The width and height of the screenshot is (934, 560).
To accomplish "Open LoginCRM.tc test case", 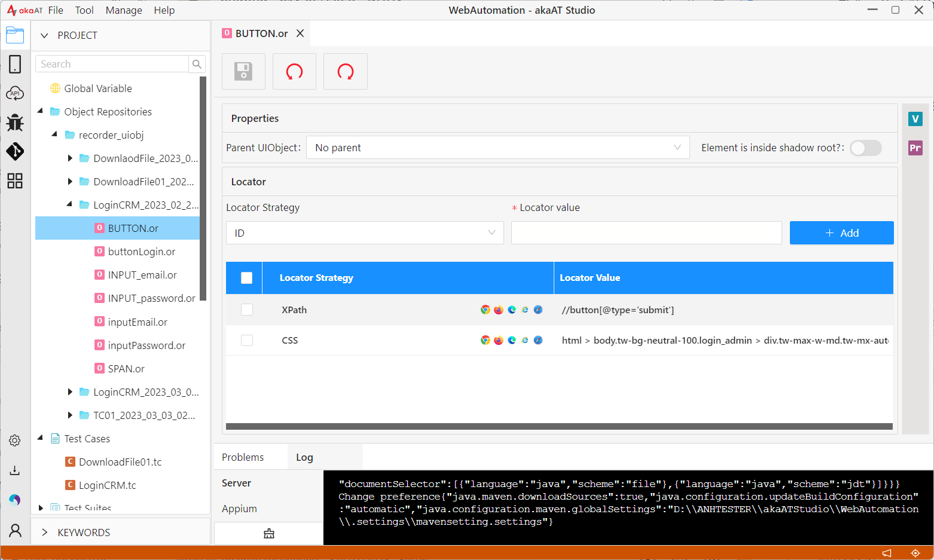I will pyautogui.click(x=107, y=485).
